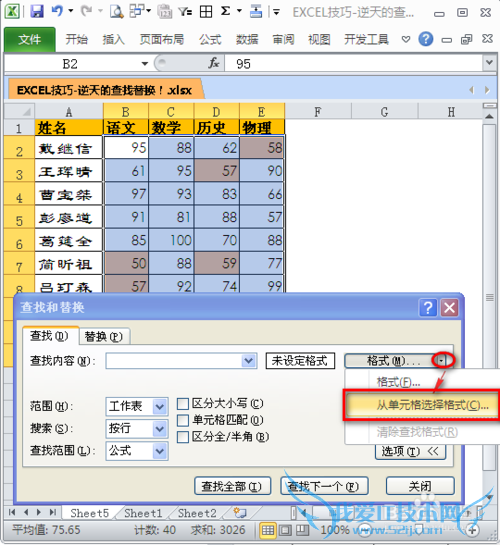Click the filter icon in quick access toolbar
500x545 pixels.
tap(185, 12)
